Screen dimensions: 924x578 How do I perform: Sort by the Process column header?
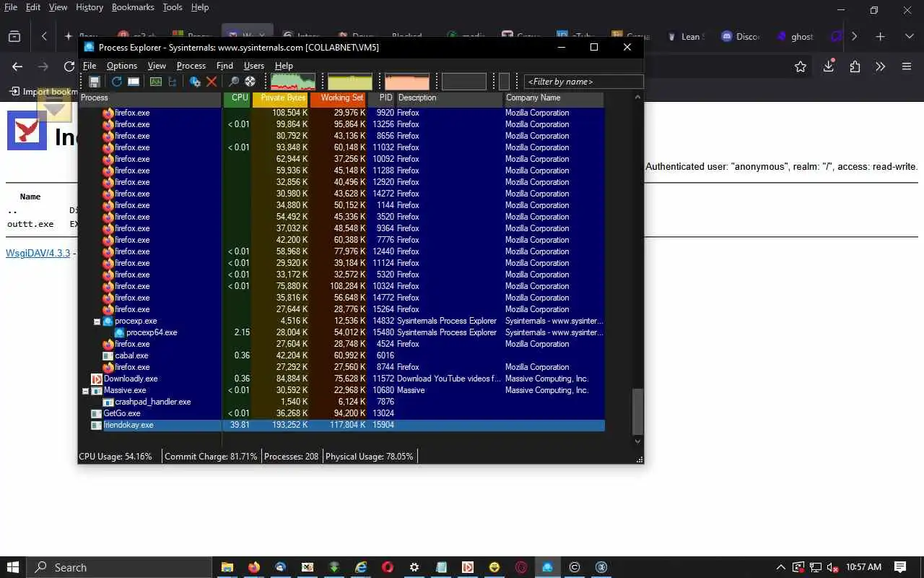click(x=150, y=98)
